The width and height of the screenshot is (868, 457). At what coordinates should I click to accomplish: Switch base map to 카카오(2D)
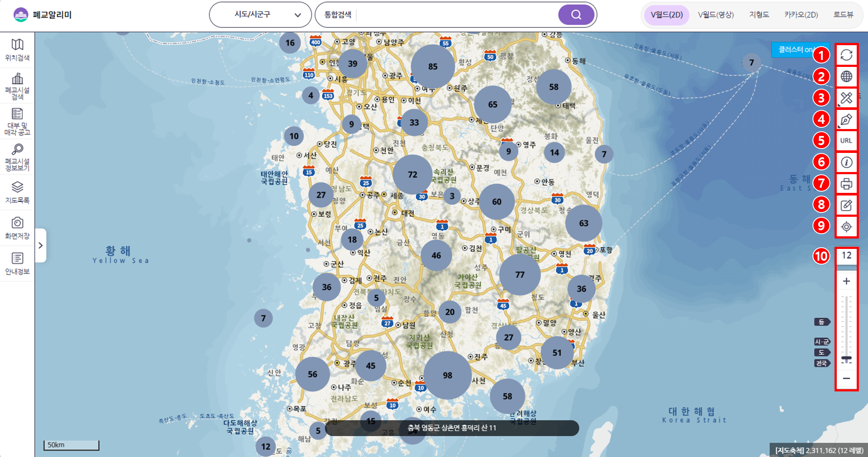pos(801,15)
